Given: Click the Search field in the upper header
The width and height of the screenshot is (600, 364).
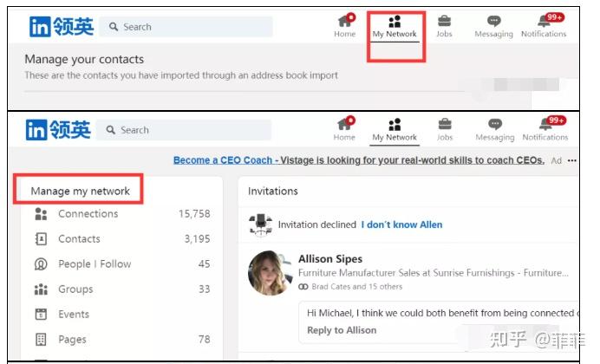Looking at the screenshot, I should (186, 27).
